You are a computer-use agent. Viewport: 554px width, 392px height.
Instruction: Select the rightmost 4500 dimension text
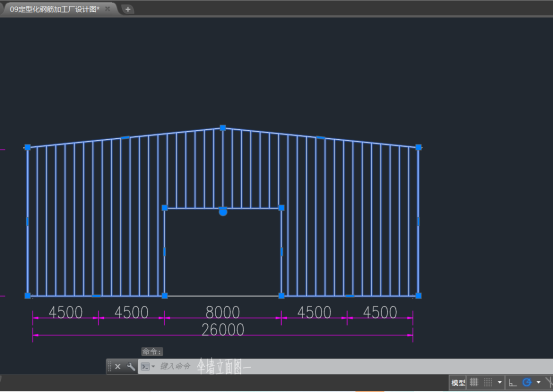click(x=380, y=312)
